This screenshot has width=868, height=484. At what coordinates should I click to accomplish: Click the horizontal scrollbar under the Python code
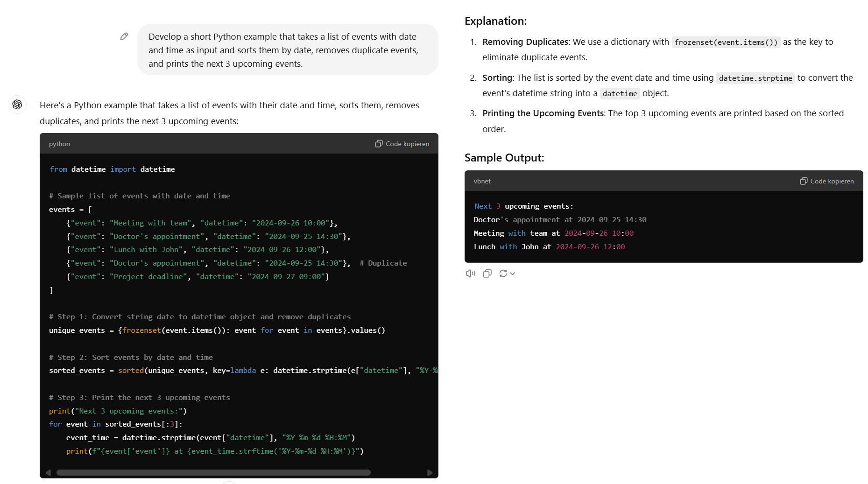click(x=213, y=473)
